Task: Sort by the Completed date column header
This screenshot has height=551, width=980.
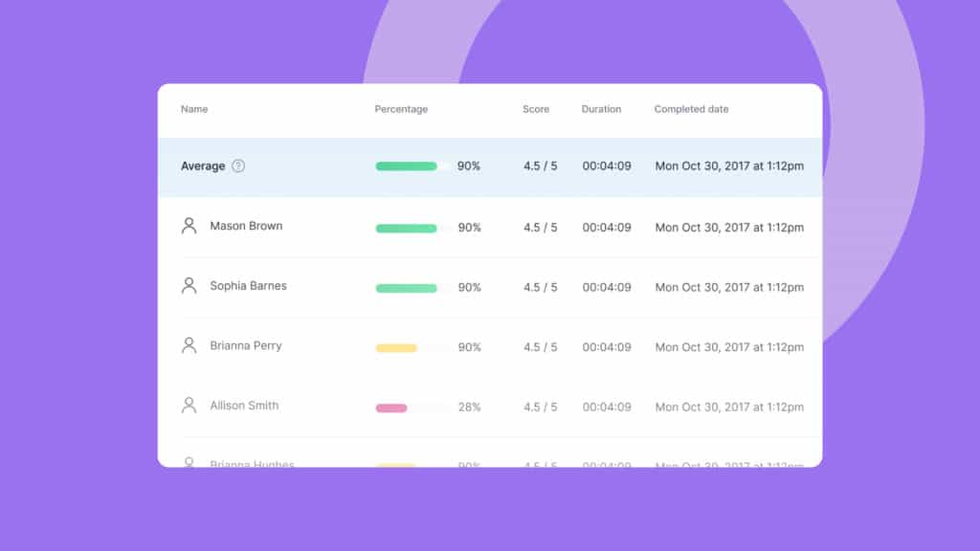Action: coord(691,109)
